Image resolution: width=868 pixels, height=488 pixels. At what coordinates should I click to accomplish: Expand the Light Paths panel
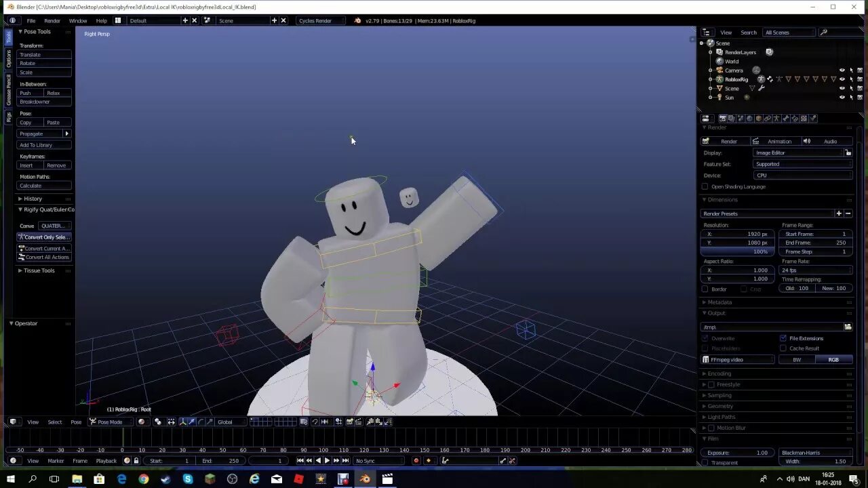click(x=722, y=417)
